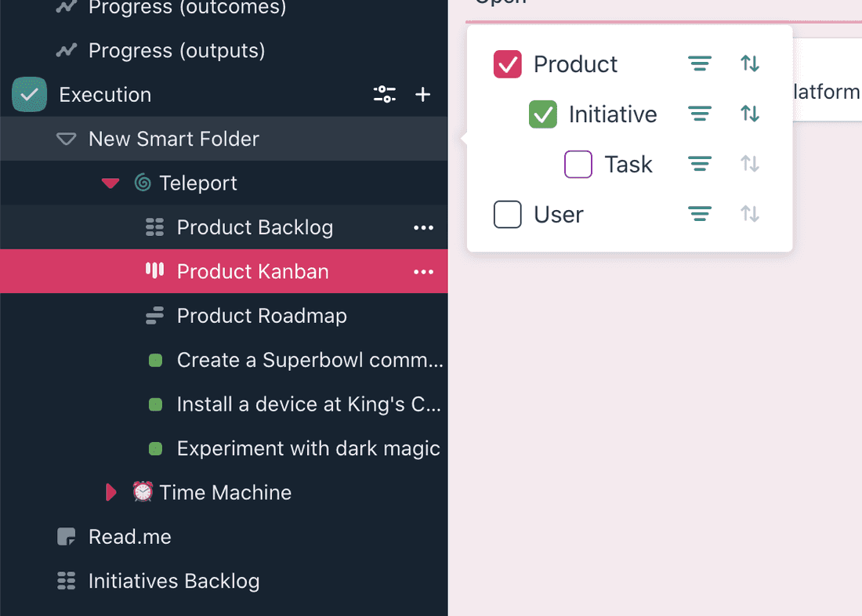Open the filter icon beside Initiative
Viewport: 862px width, 616px height.
700,114
